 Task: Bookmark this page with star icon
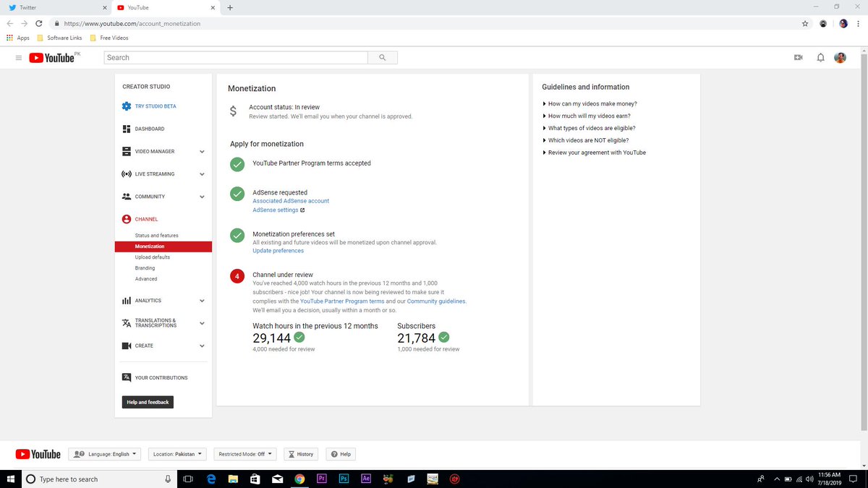(x=805, y=23)
